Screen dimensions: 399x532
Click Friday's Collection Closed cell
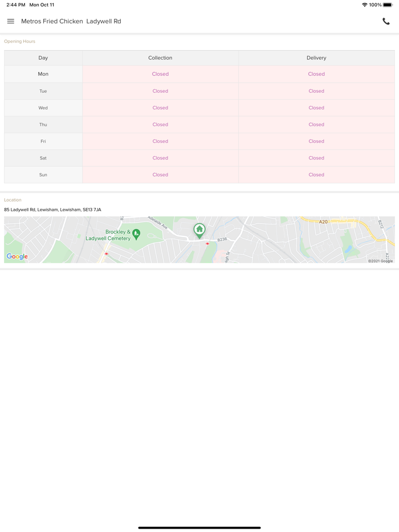[160, 141]
